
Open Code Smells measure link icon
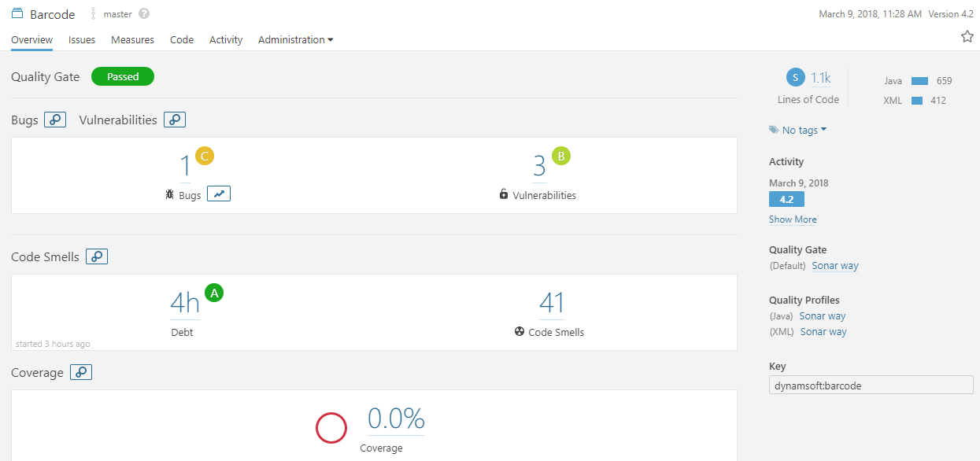(97, 256)
